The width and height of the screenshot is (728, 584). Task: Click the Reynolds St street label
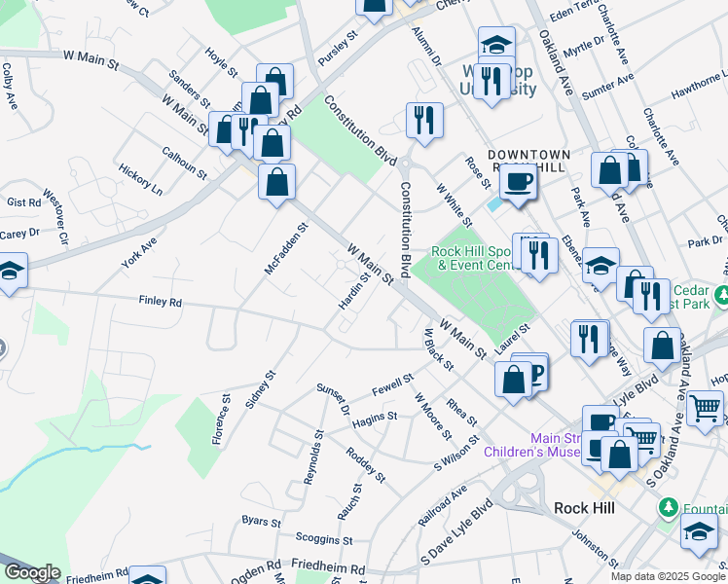[313, 457]
